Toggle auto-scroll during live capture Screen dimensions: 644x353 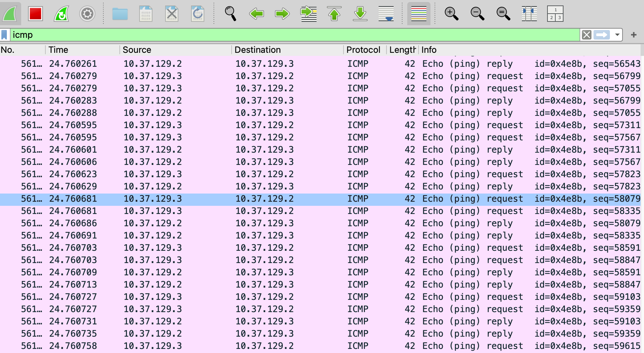pyautogui.click(x=386, y=14)
